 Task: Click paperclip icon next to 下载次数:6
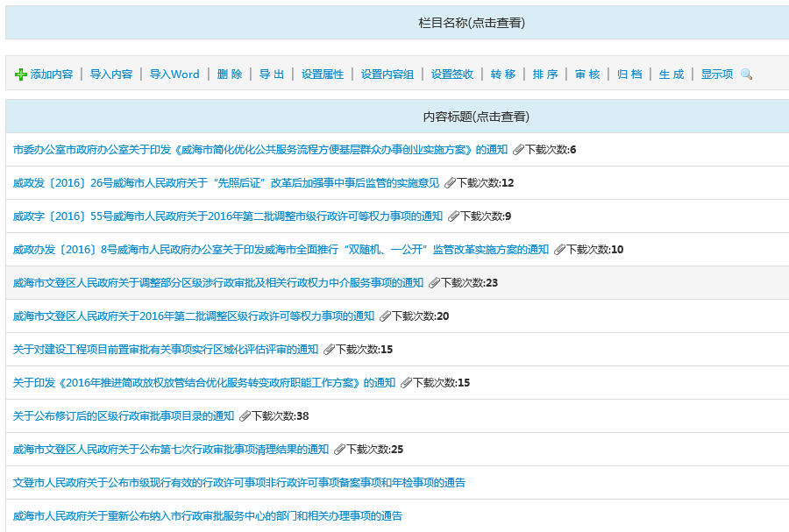(518, 150)
